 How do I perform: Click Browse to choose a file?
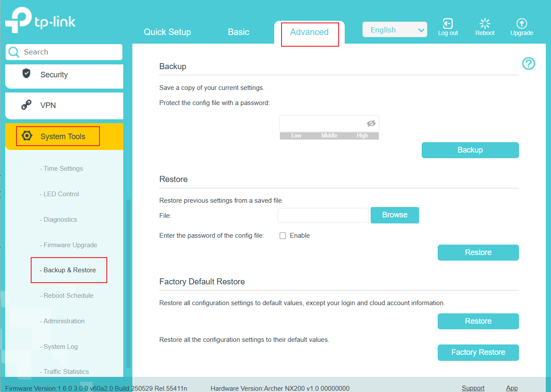coord(395,215)
